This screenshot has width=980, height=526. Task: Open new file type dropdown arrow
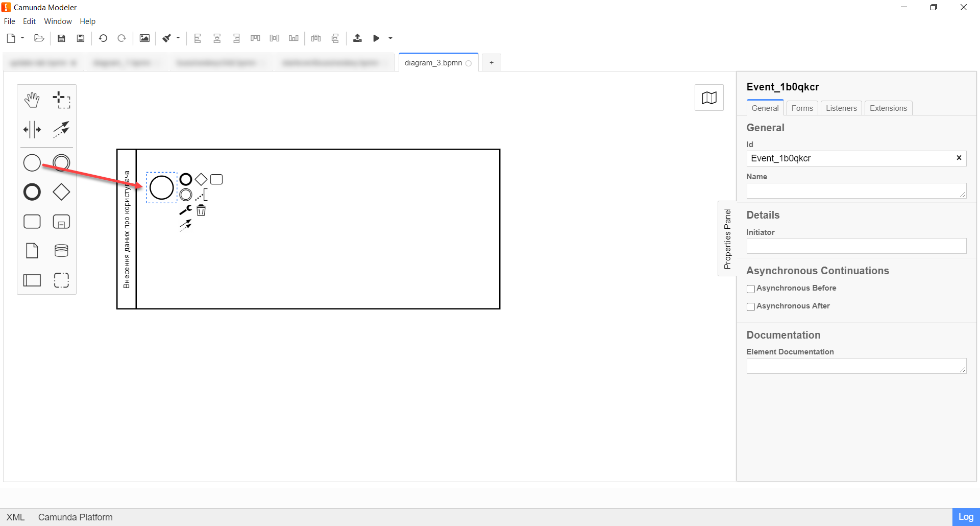coord(22,38)
